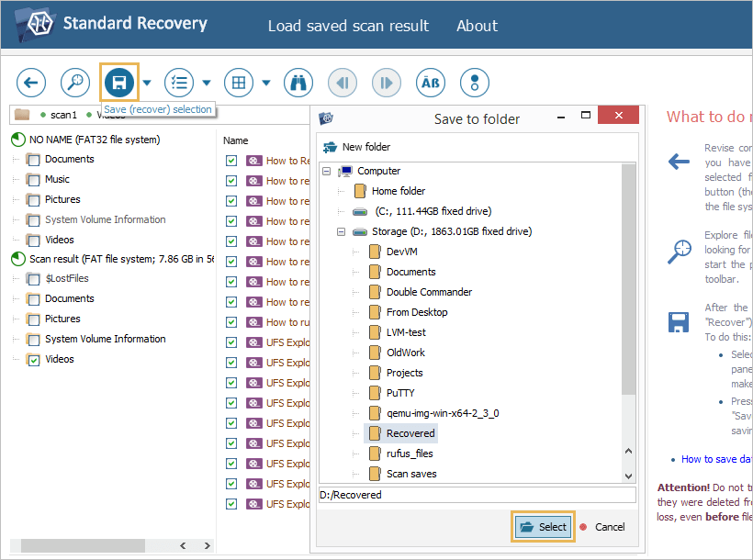Click the Select button to confirm folder
Screen dimensions: 753x560
[543, 527]
